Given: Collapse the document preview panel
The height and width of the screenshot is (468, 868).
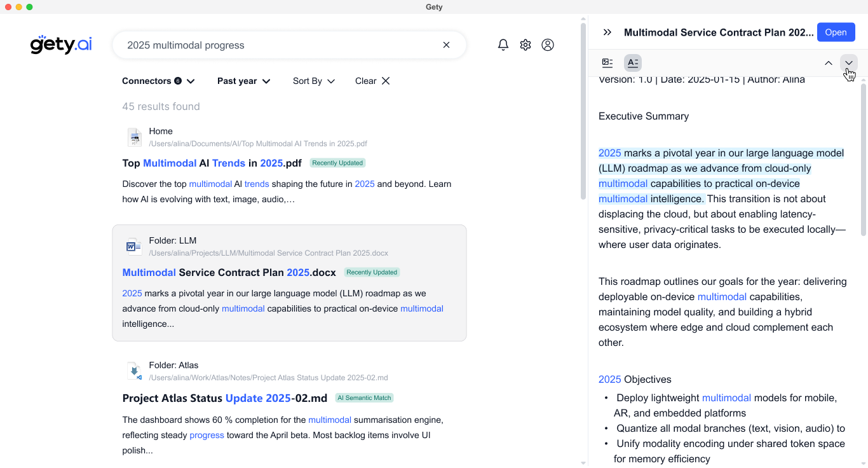Looking at the screenshot, I should pos(607,31).
